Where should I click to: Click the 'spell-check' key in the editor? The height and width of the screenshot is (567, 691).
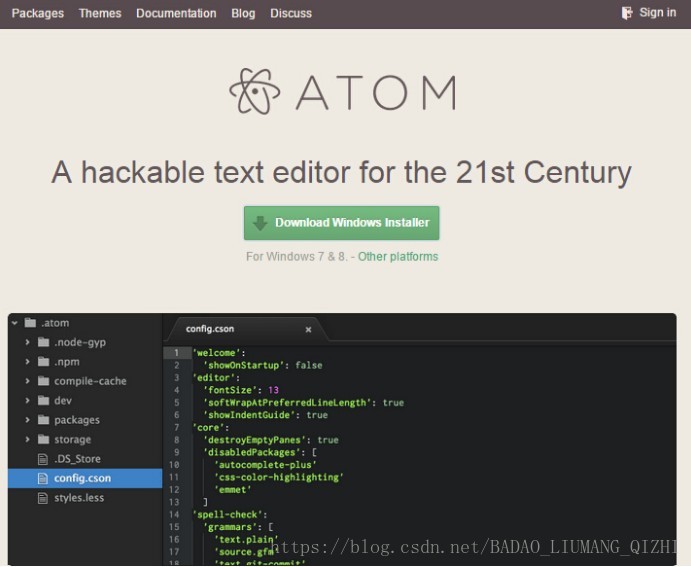tap(227, 515)
